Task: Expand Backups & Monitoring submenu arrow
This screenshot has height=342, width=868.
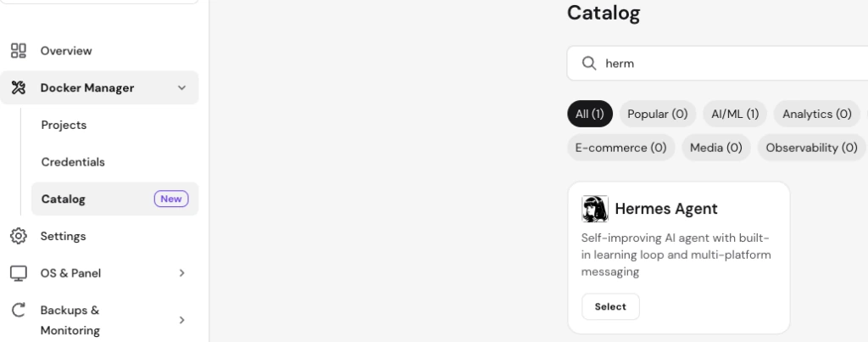Action: tap(181, 320)
